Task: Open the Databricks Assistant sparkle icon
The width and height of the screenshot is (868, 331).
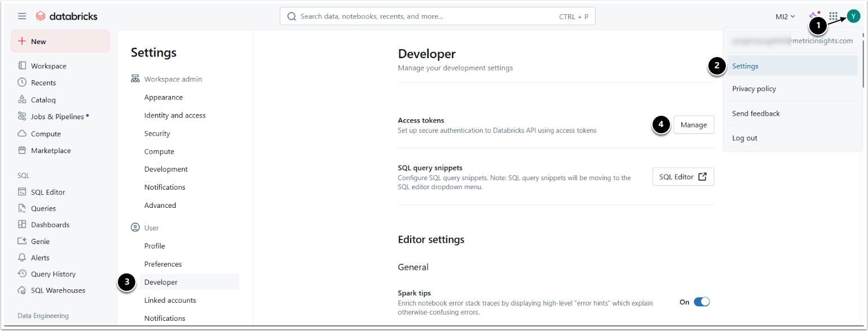Action: tap(814, 16)
